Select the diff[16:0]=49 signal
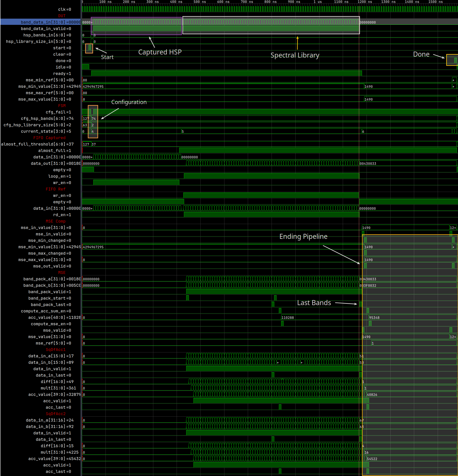The image size is (458, 476). click(x=57, y=382)
